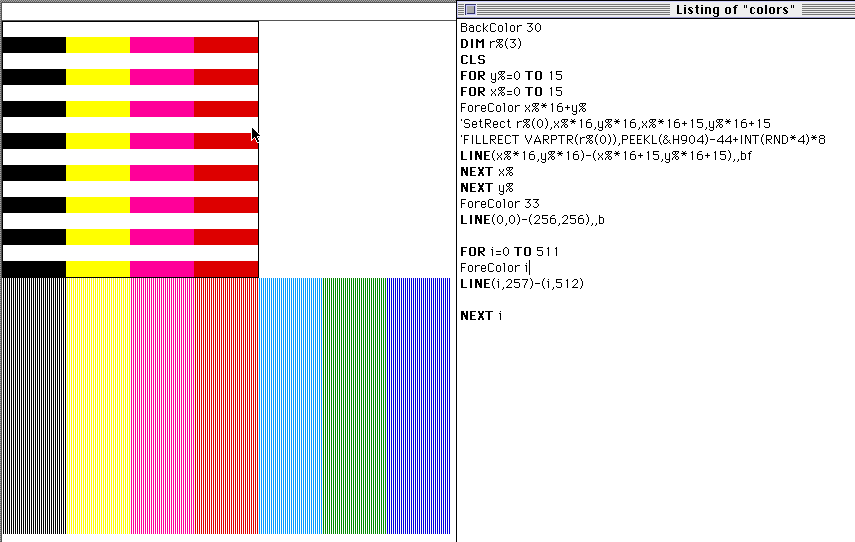The image size is (855, 542).
Task: Click the 'Listing of "colors"' title bar text
Action: pos(734,10)
